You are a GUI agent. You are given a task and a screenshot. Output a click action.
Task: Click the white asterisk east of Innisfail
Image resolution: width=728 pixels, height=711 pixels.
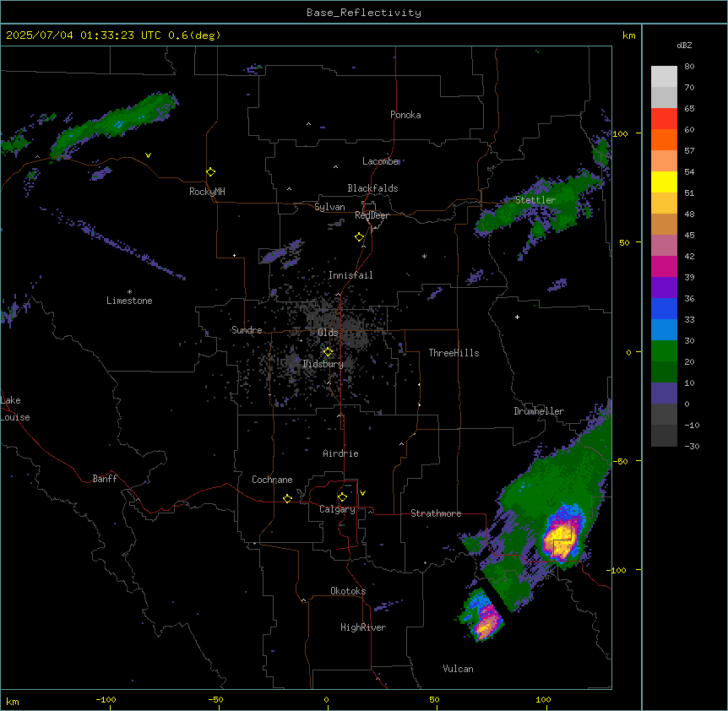[424, 256]
